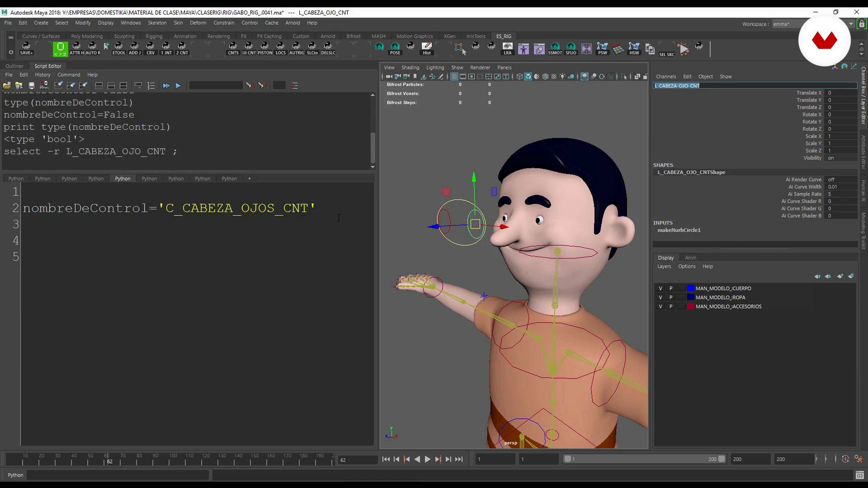The width and height of the screenshot is (868, 488).
Task: Open the Panels viewport menu
Action: 504,67
